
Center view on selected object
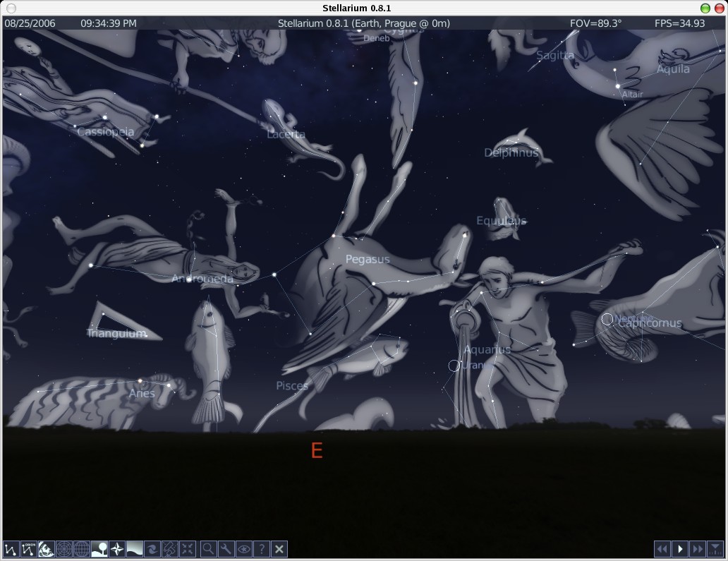click(188, 549)
